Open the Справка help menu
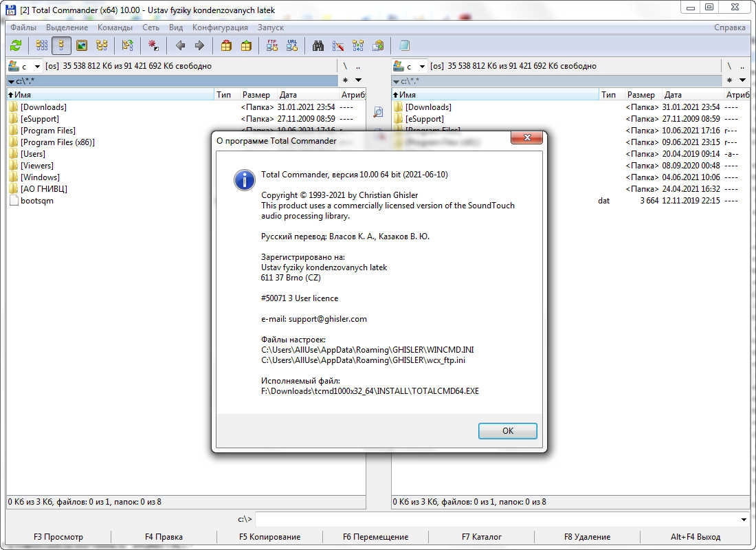Viewport: 756px width, 550px height. [729, 27]
